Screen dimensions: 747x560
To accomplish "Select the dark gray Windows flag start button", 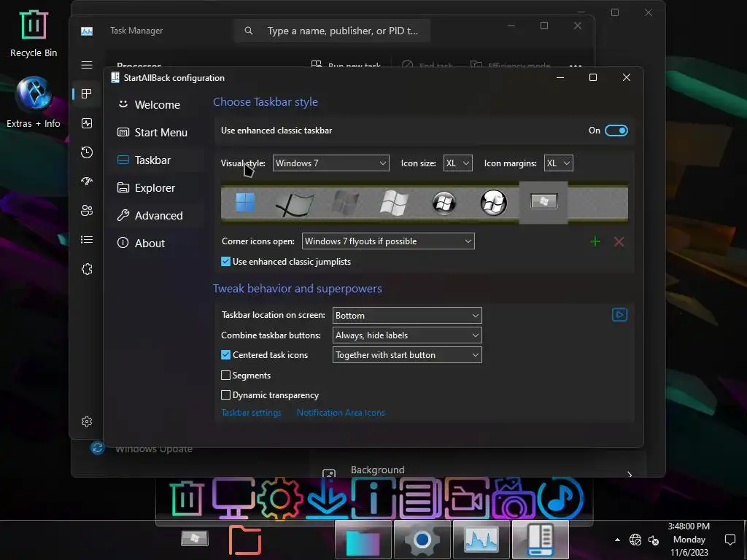I will (x=345, y=203).
